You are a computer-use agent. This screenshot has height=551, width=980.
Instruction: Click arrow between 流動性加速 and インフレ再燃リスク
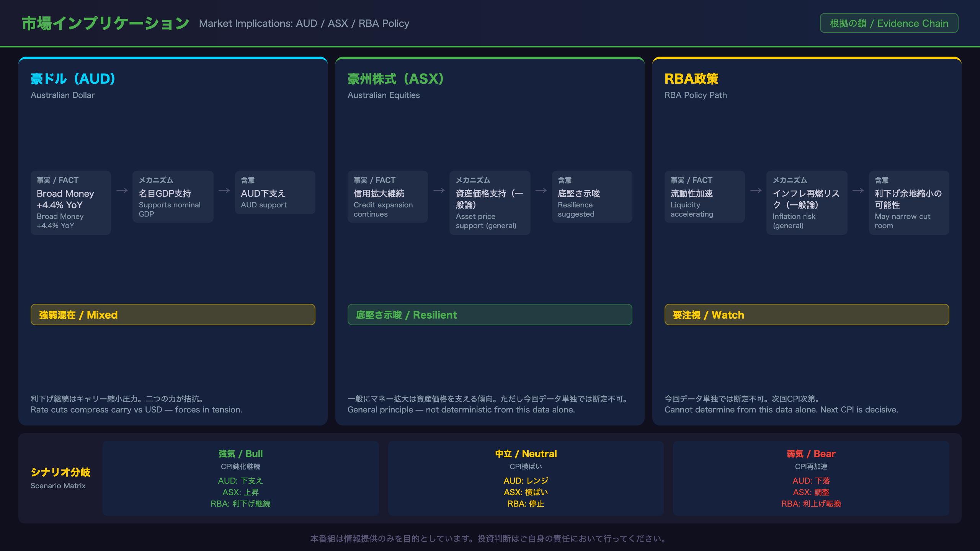(x=756, y=191)
